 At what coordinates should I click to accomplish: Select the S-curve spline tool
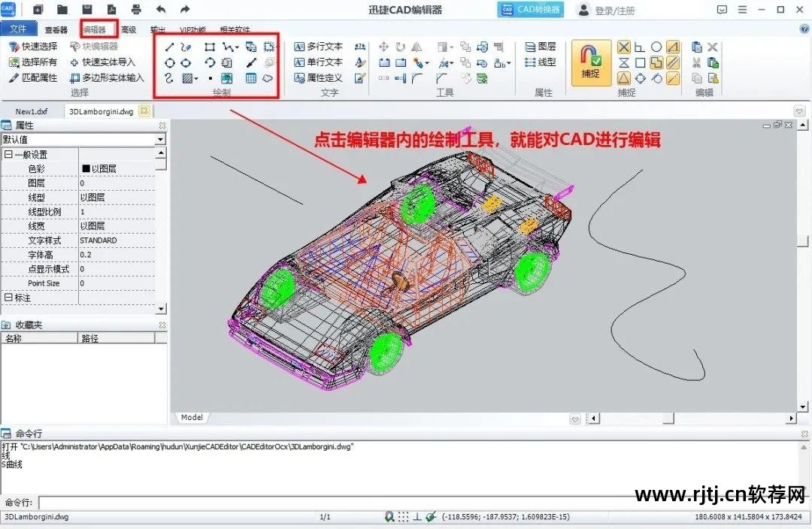coord(169,79)
